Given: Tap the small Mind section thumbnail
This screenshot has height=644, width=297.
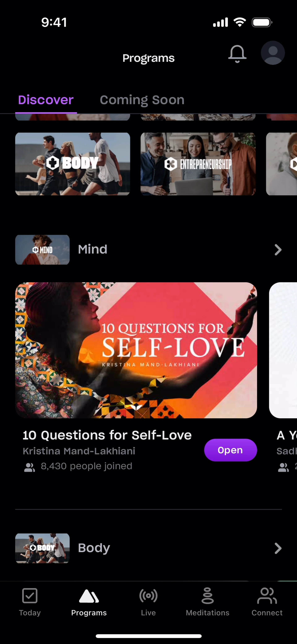Looking at the screenshot, I should click(x=42, y=250).
